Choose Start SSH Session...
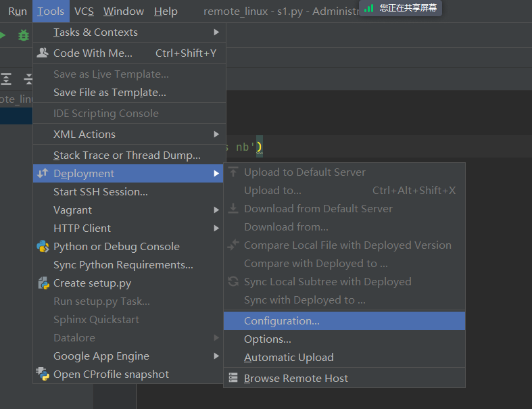Viewport: 532px width, 409px height. [101, 192]
